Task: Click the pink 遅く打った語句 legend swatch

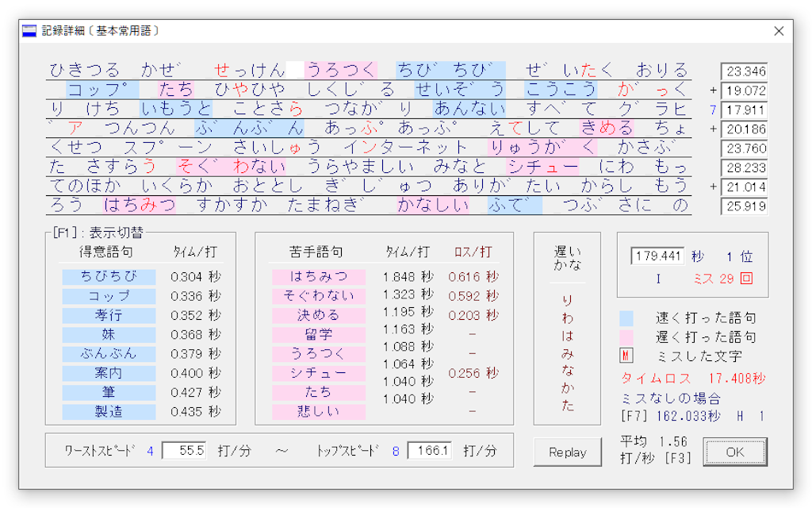Action: coord(626,337)
